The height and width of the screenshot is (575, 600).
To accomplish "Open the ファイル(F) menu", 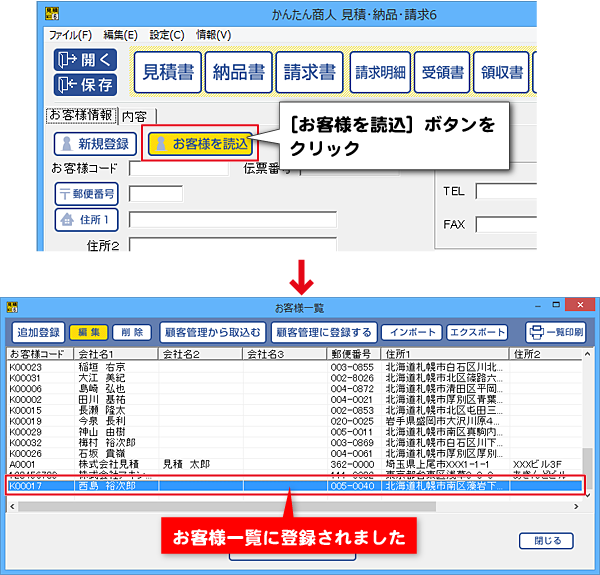I will click(x=70, y=35).
